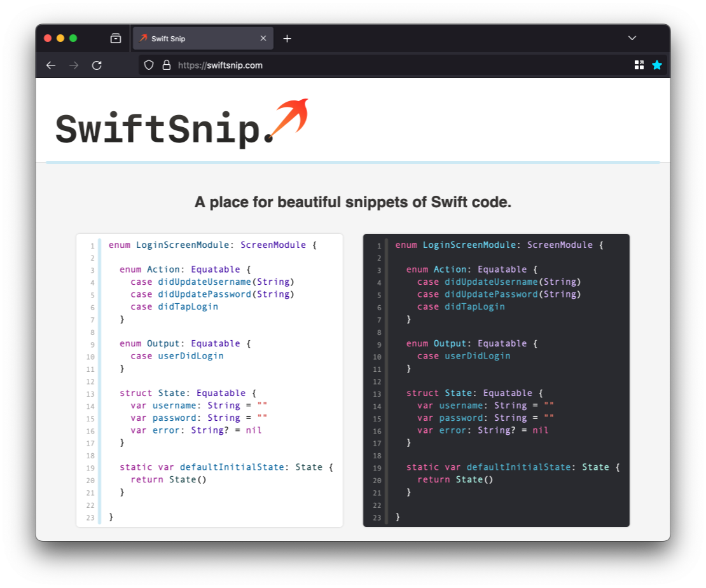Minimize window with the yellow button
This screenshot has height=588, width=706.
click(60, 38)
